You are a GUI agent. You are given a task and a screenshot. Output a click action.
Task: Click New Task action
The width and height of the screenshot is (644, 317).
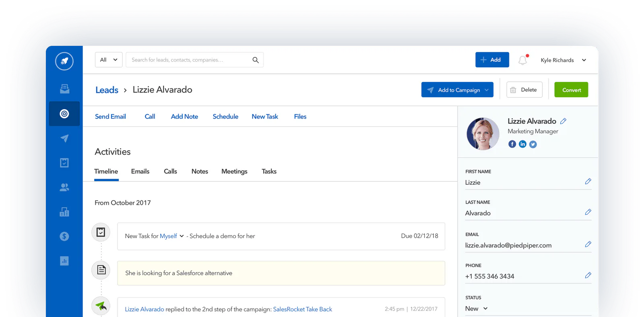pos(265,117)
